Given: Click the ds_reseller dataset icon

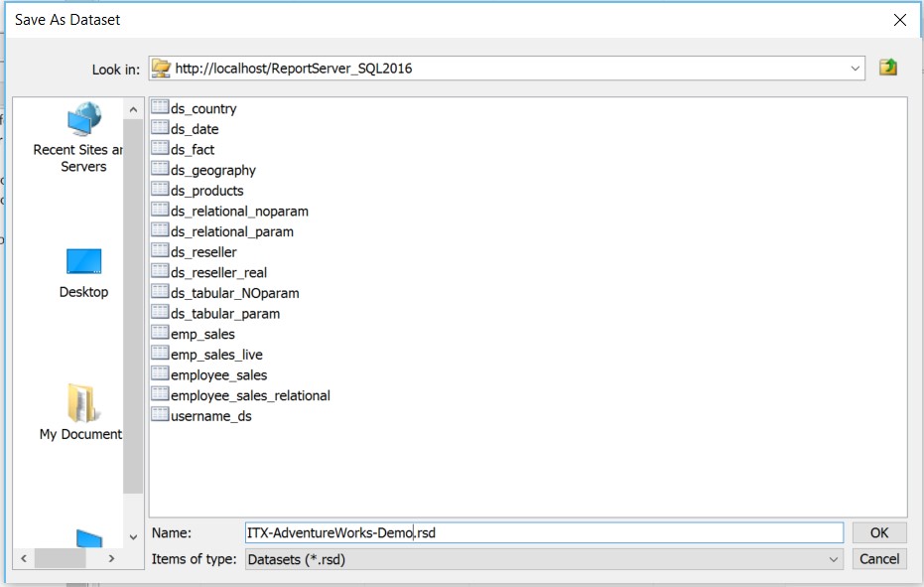Looking at the screenshot, I should tap(161, 250).
